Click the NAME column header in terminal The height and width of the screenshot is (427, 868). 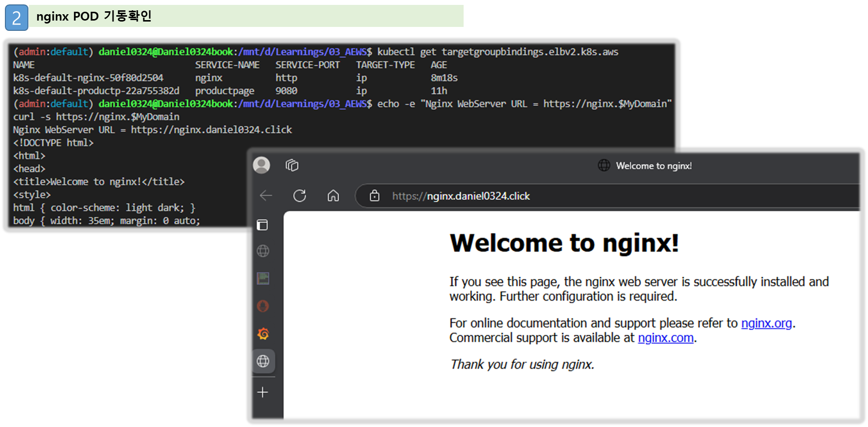24,65
